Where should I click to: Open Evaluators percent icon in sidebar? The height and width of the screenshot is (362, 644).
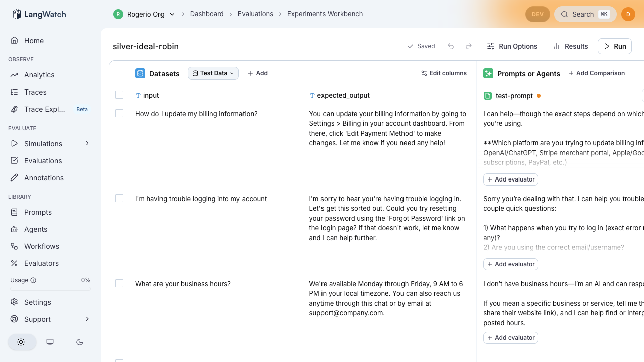tap(14, 263)
